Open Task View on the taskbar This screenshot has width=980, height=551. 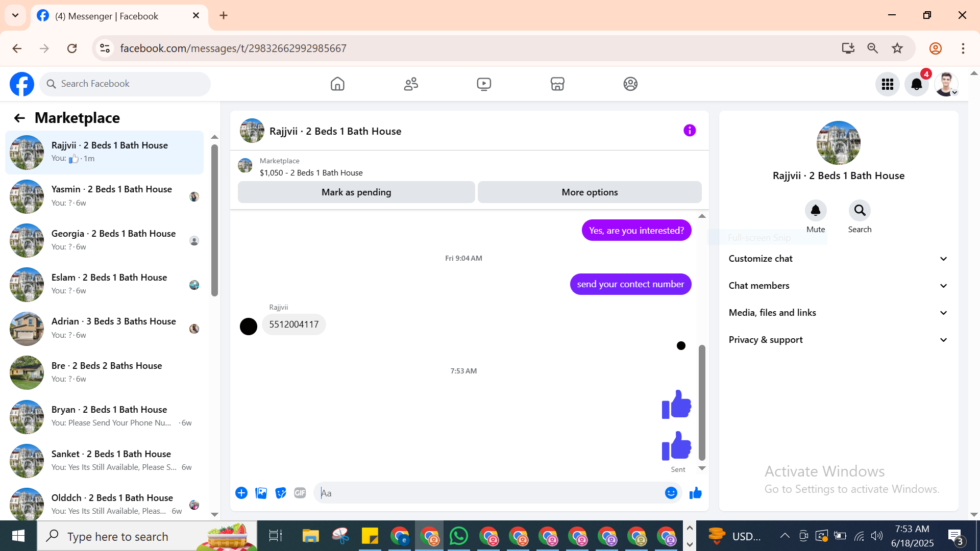coord(276,536)
